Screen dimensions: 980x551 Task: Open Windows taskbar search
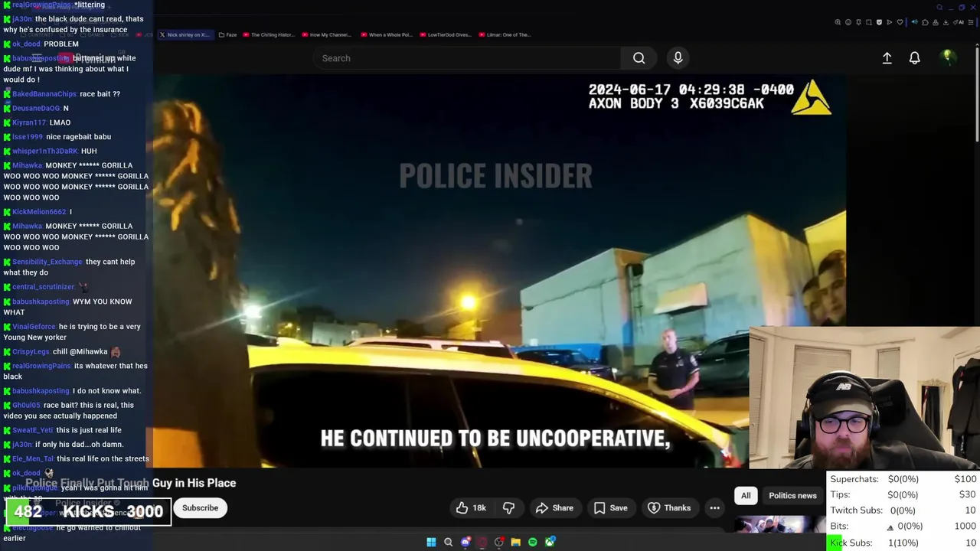pyautogui.click(x=449, y=542)
